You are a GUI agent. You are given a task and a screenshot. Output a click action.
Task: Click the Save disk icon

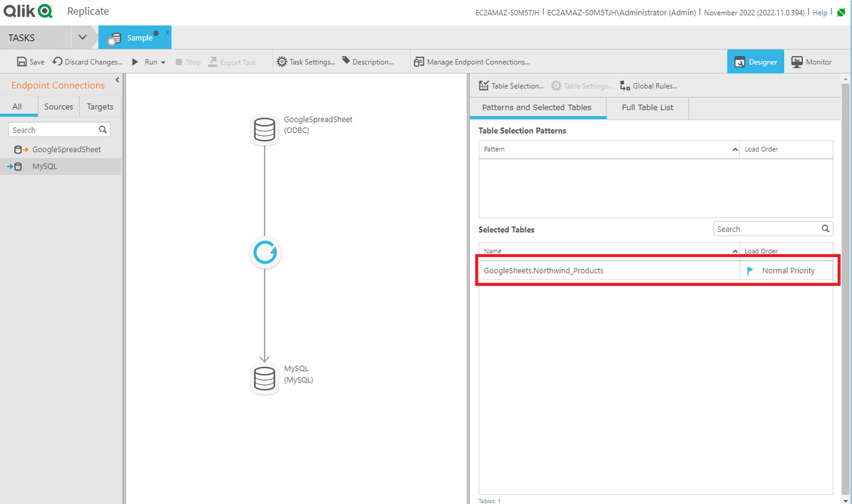tap(22, 61)
